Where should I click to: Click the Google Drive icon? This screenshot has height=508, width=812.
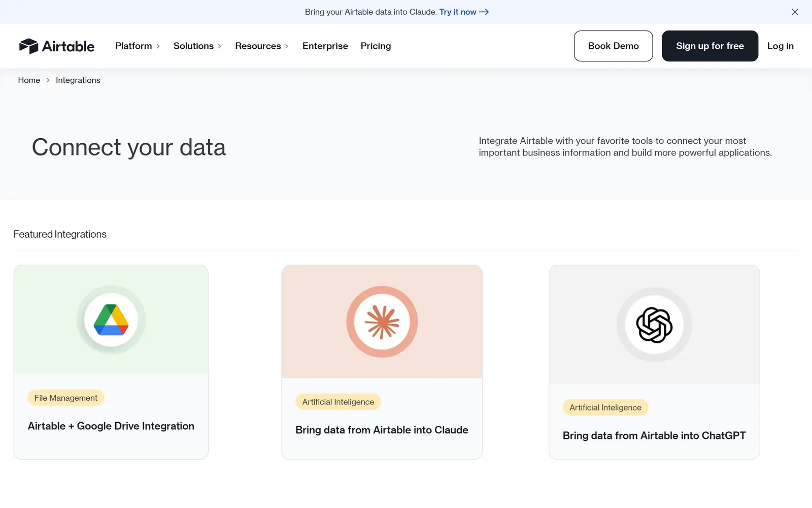[x=111, y=320]
